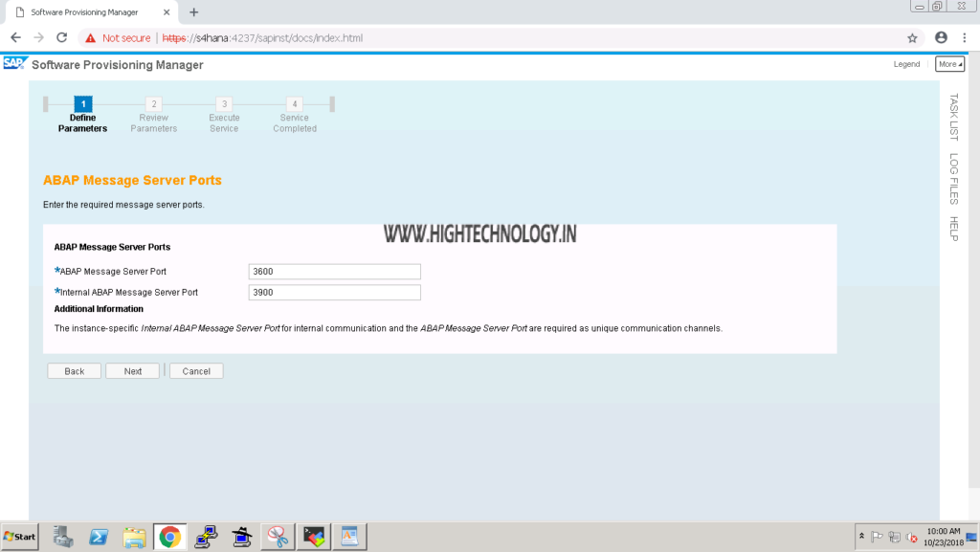Image resolution: width=980 pixels, height=552 pixels.
Task: Open the PuTTY taskbar icon
Action: 206,537
